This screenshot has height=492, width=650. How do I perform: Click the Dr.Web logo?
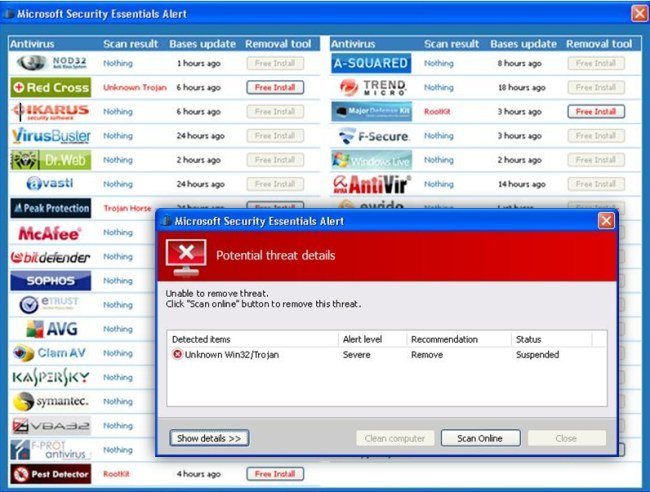pos(51,160)
